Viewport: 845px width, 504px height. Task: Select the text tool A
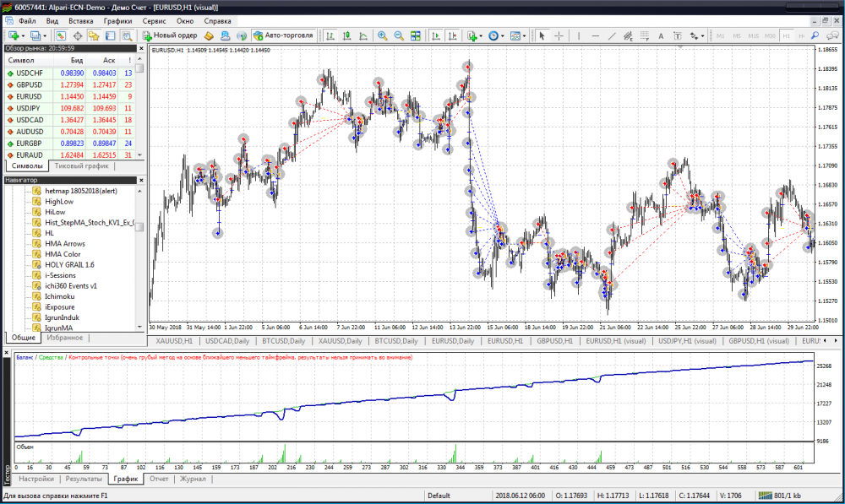tap(661, 35)
